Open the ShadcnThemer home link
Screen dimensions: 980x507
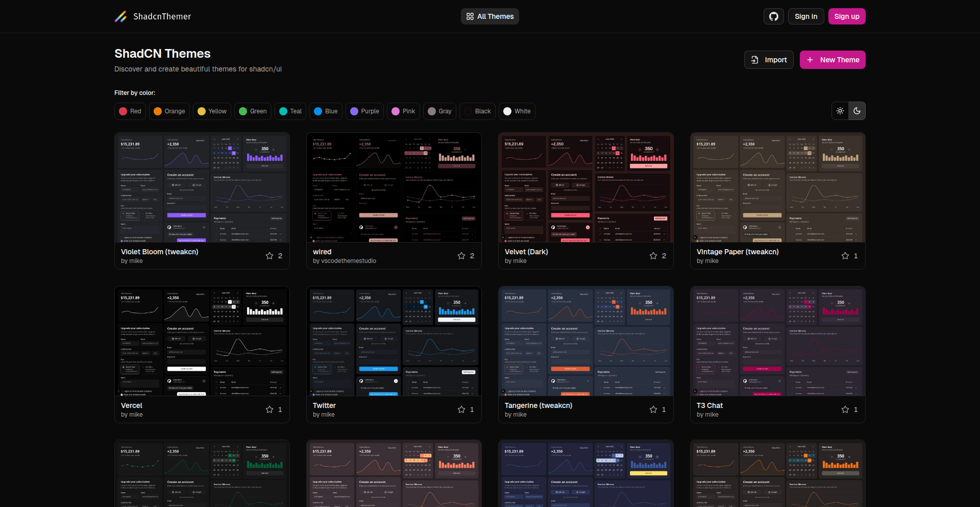point(153,16)
